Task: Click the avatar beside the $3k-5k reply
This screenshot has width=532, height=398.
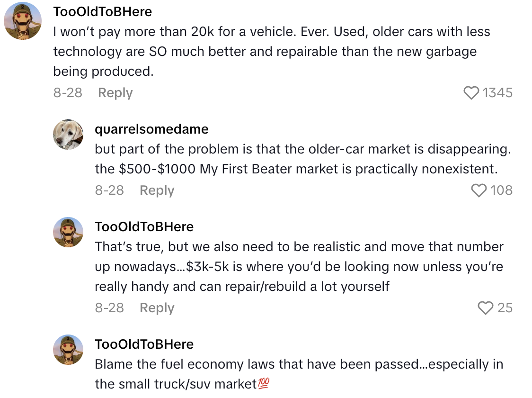Action: 68,232
